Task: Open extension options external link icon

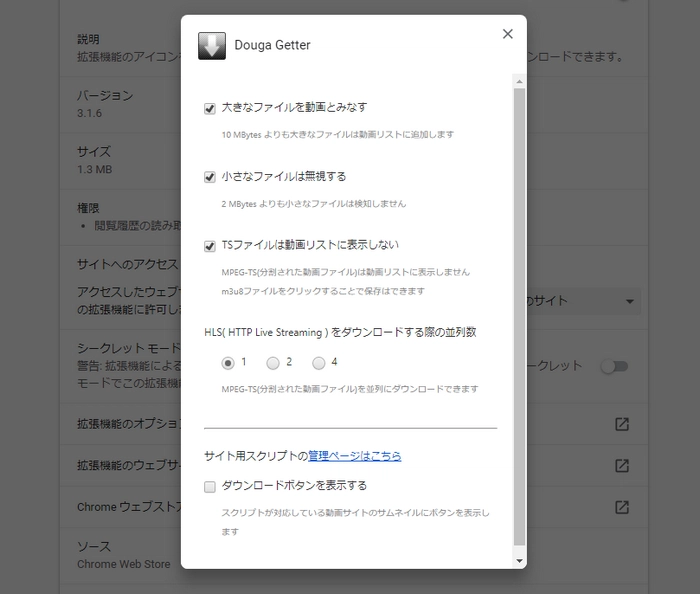Action: pos(622,425)
